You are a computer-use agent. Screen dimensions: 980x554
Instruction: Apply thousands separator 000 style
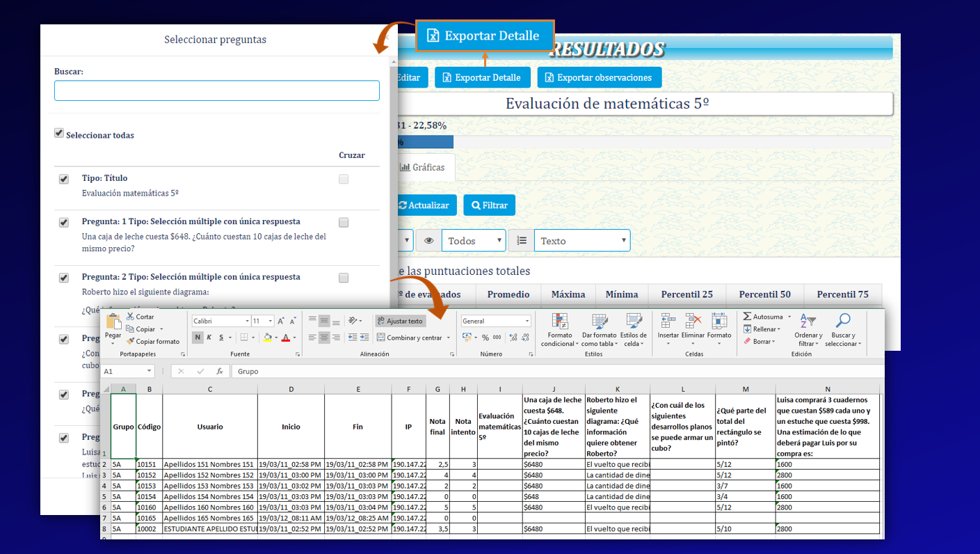497,338
